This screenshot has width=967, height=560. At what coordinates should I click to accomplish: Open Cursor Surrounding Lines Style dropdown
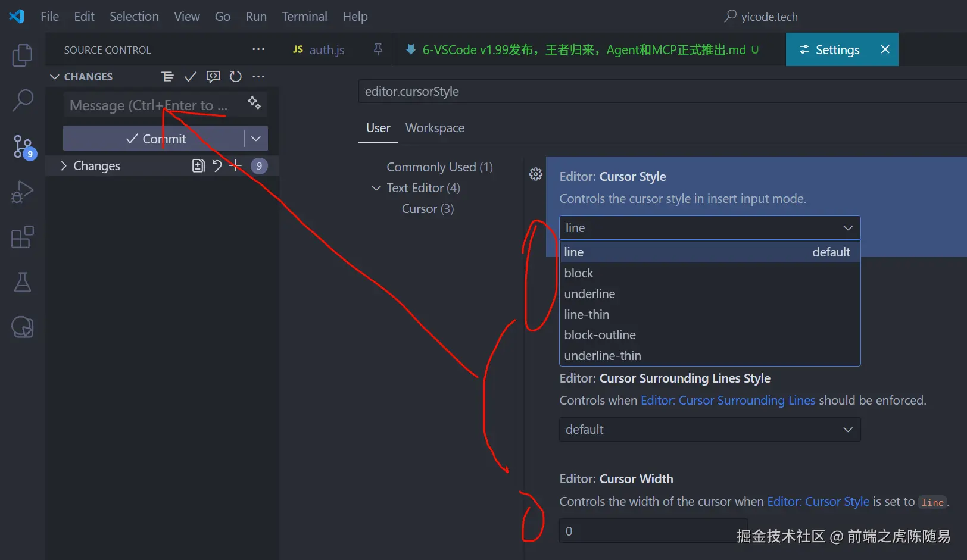pyautogui.click(x=710, y=430)
